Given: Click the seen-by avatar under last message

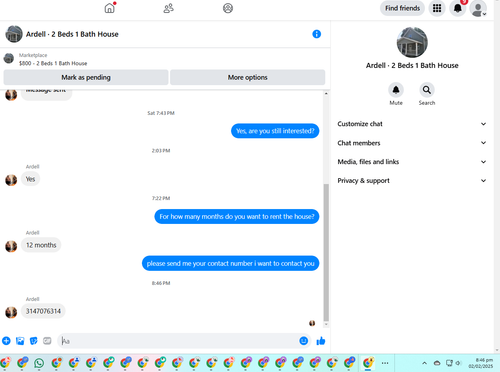Looking at the screenshot, I should point(312,323).
